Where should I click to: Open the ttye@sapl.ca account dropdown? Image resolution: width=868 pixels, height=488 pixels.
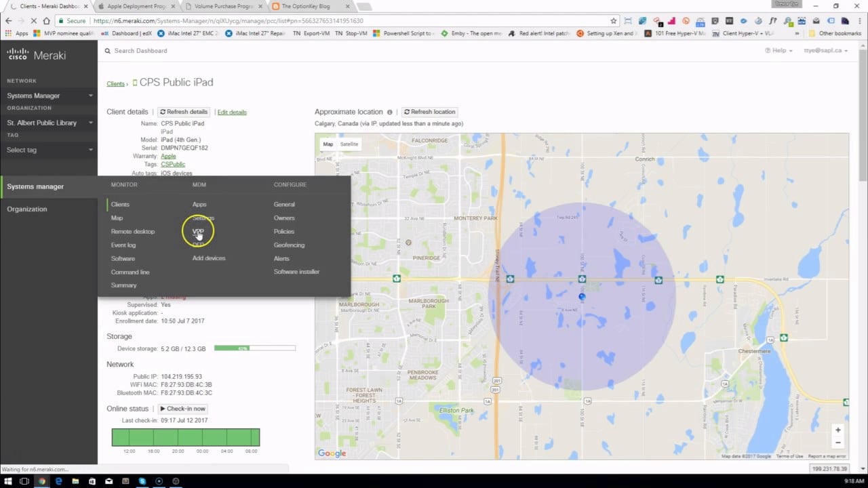pos(825,51)
